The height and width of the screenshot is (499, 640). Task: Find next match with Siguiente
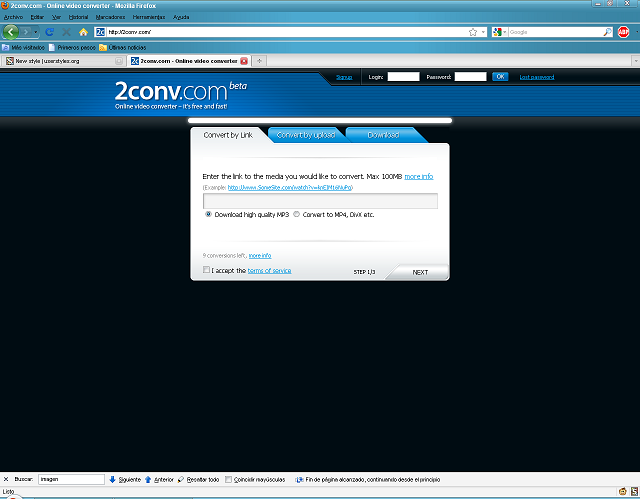[125, 479]
